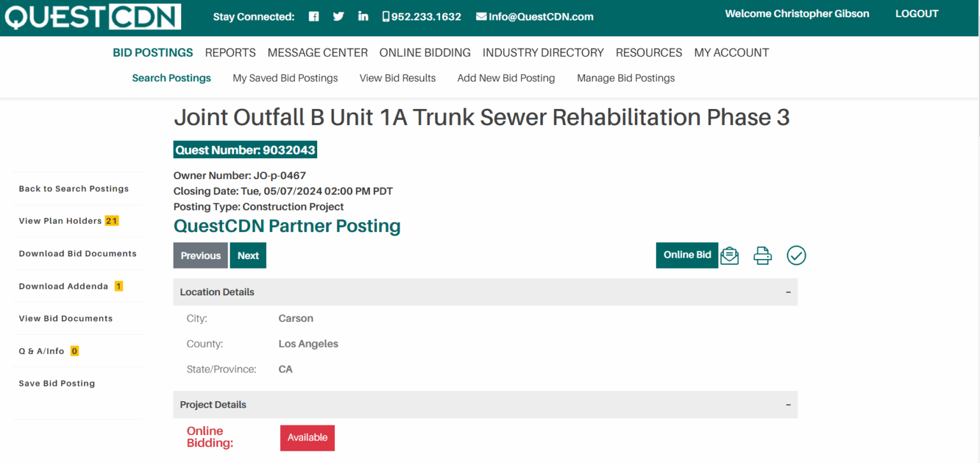Go to My Saved Bid Postings
The height and width of the screenshot is (463, 980).
tap(285, 78)
